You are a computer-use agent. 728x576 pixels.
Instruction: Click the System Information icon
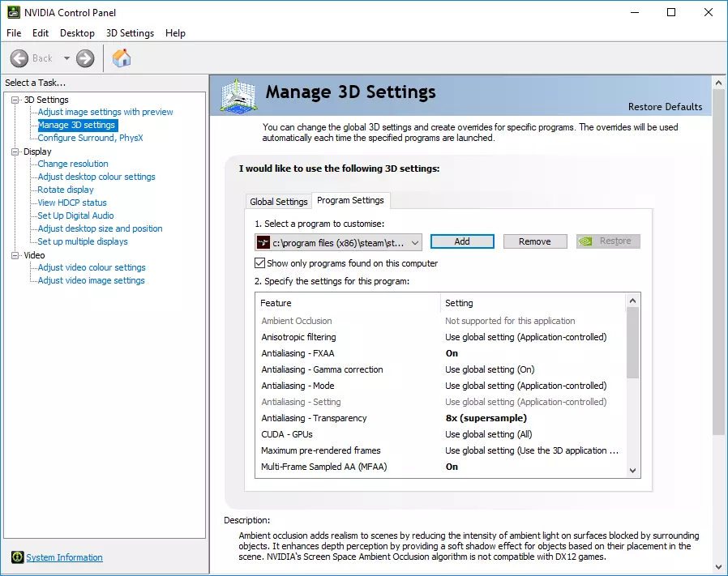(18, 557)
